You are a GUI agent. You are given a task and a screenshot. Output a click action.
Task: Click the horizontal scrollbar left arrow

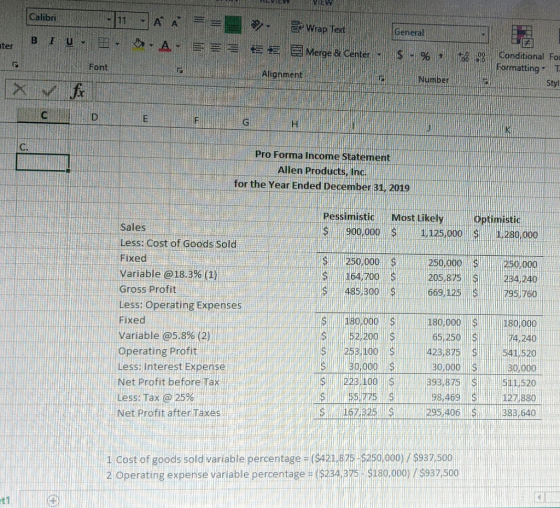[x=540, y=497]
